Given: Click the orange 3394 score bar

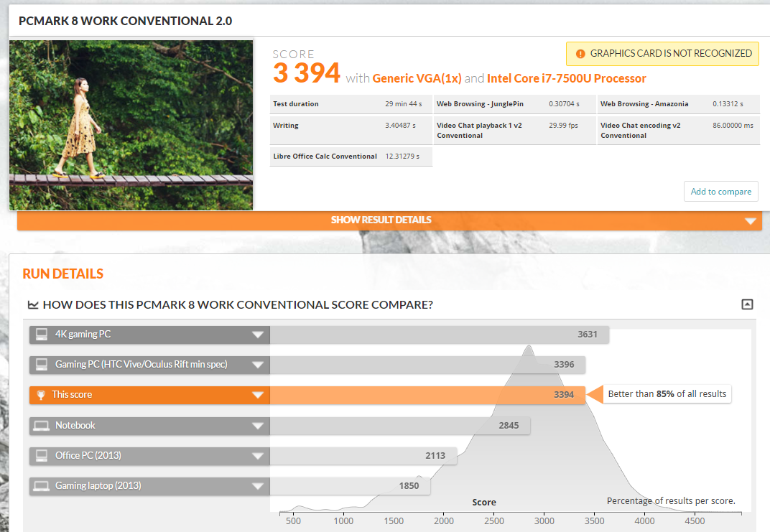Looking at the screenshot, I should (x=427, y=395).
